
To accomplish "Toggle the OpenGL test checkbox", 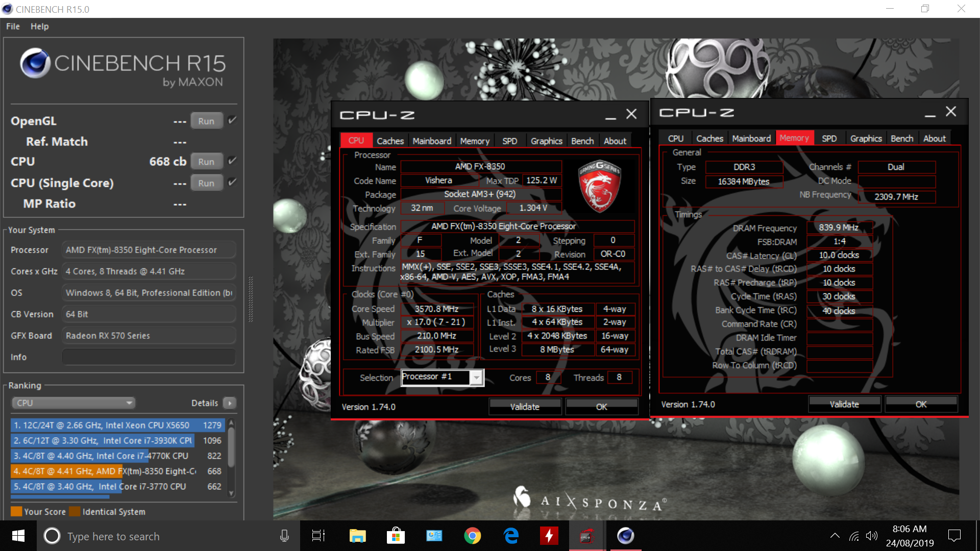I will [232, 120].
